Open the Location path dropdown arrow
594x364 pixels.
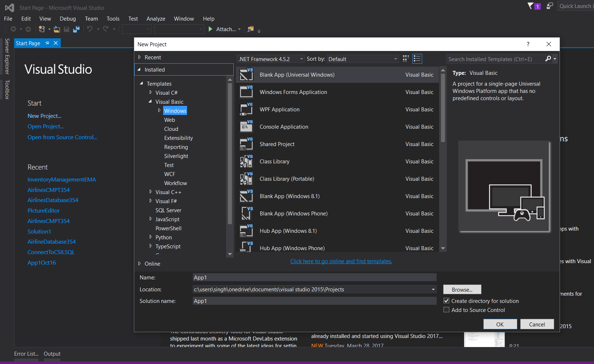tap(433, 290)
